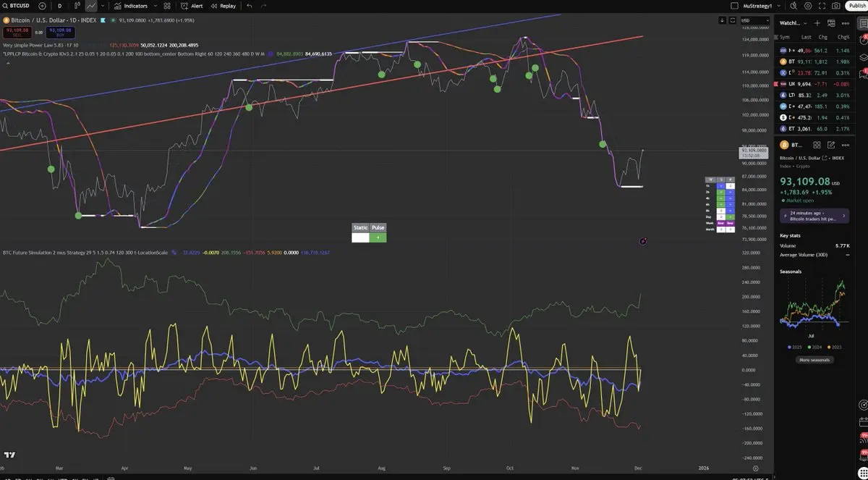The height and width of the screenshot is (480, 868).
Task: Take a chart snapshot with camera icon
Action: coord(836,5)
